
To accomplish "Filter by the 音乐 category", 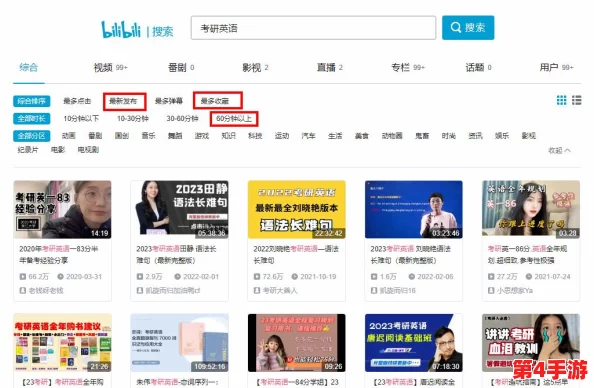I will tap(148, 136).
